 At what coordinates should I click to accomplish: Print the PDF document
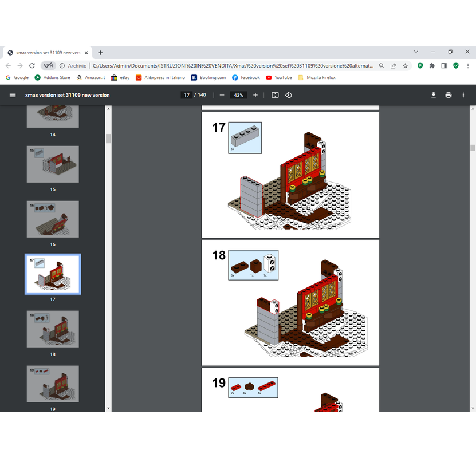[449, 95]
